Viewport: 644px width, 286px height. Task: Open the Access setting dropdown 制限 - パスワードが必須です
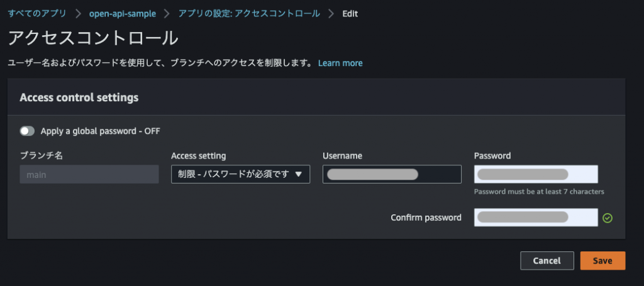pyautogui.click(x=240, y=174)
